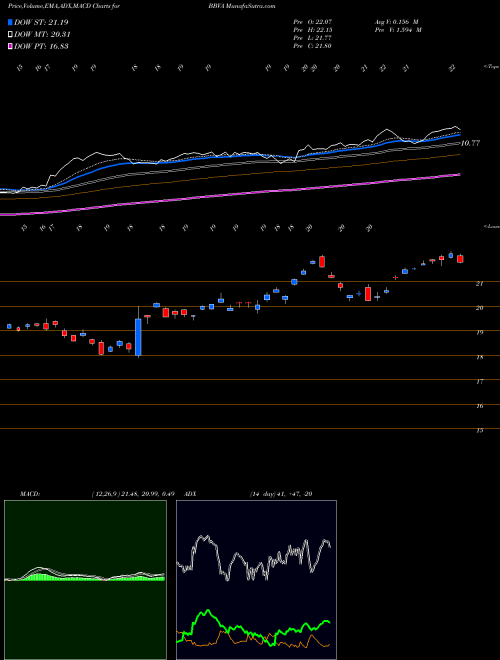
Task: Click the price axis label '16'
Action: [479, 406]
